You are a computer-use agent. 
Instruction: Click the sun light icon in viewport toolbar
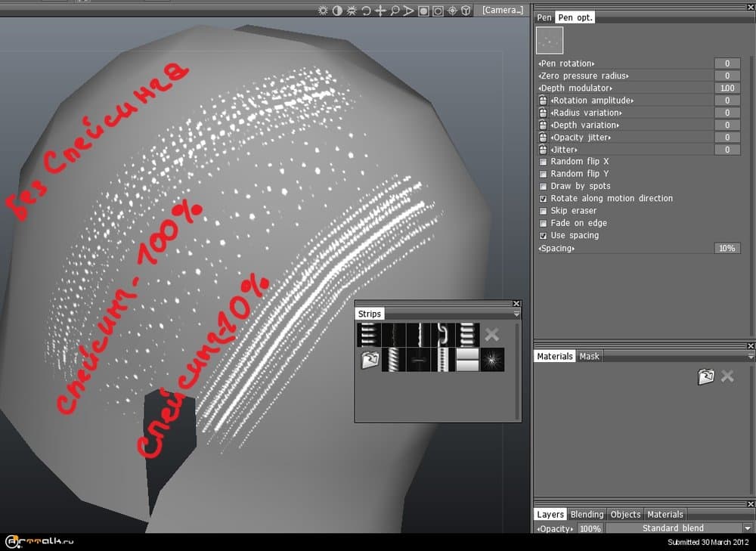click(323, 11)
